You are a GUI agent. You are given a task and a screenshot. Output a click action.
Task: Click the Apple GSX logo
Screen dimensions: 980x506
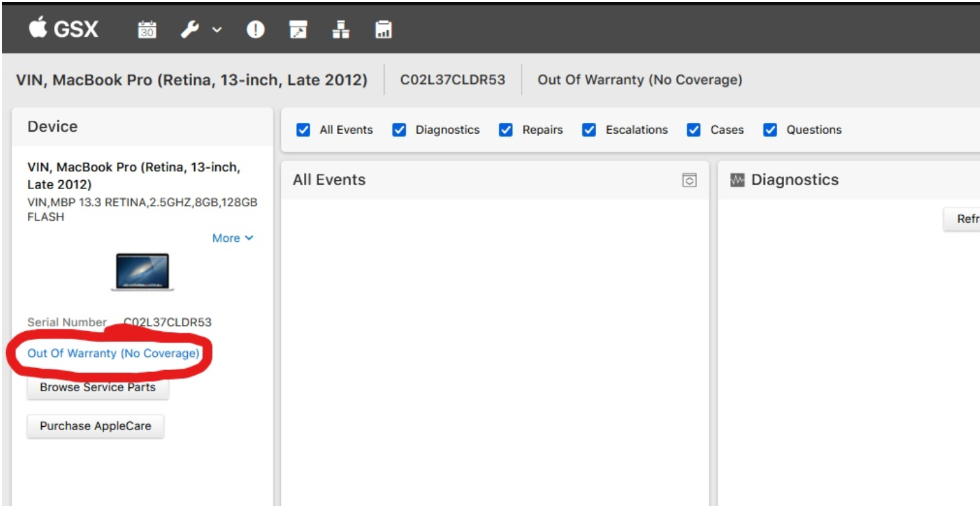click(x=63, y=29)
